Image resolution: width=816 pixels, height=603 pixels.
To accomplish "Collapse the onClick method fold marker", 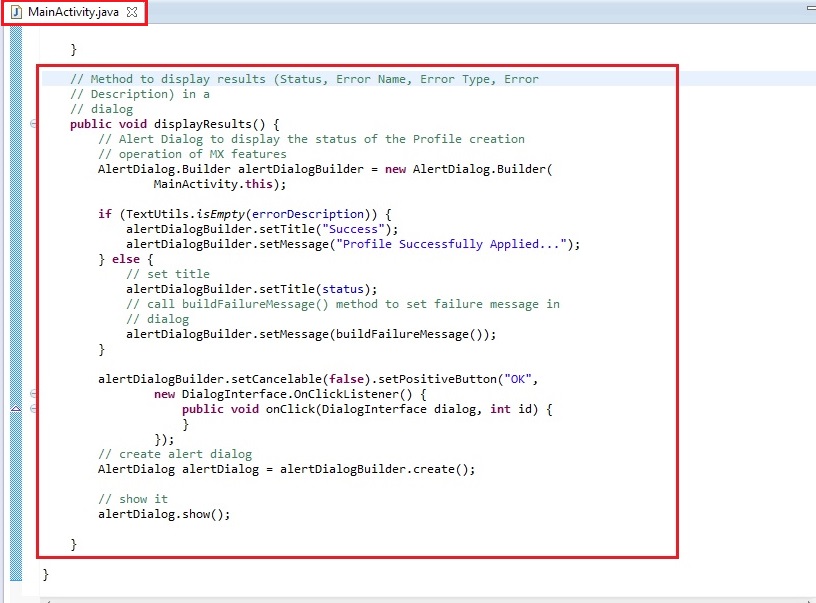I will [x=34, y=409].
